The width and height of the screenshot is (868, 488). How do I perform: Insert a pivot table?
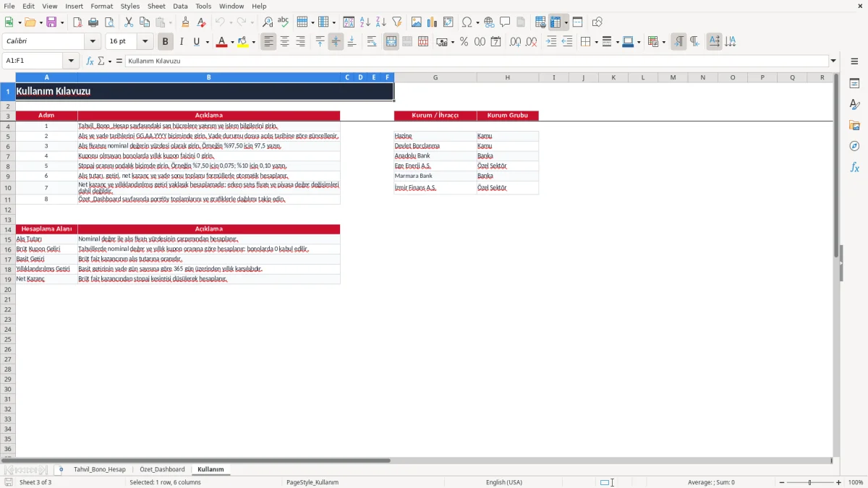tap(448, 22)
